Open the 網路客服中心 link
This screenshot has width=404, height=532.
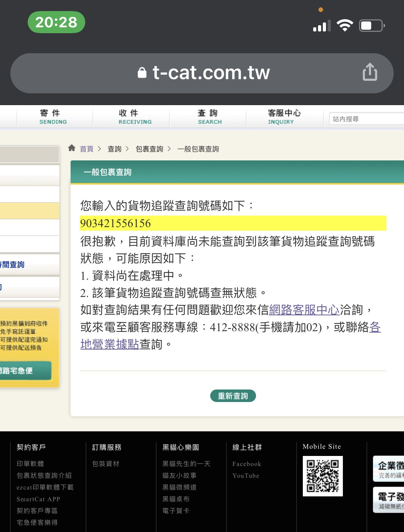tap(304, 310)
